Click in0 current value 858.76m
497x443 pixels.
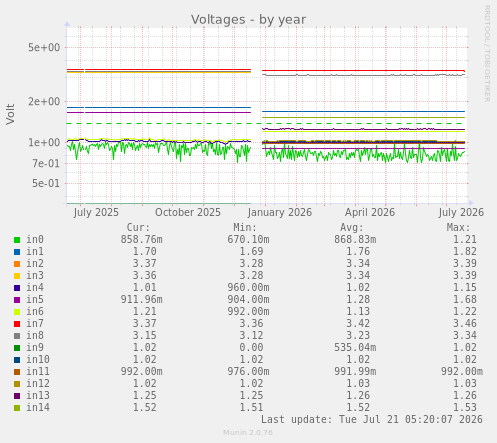click(142, 240)
